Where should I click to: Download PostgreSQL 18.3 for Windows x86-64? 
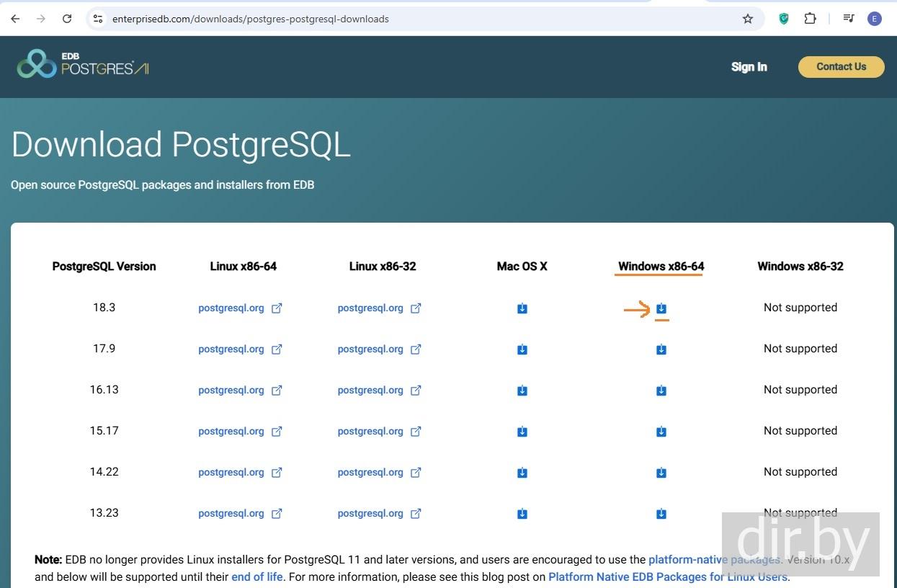pyautogui.click(x=661, y=308)
